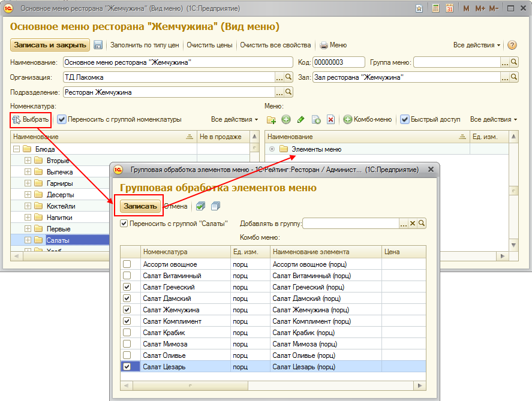Click the Наименование input field

(177, 62)
